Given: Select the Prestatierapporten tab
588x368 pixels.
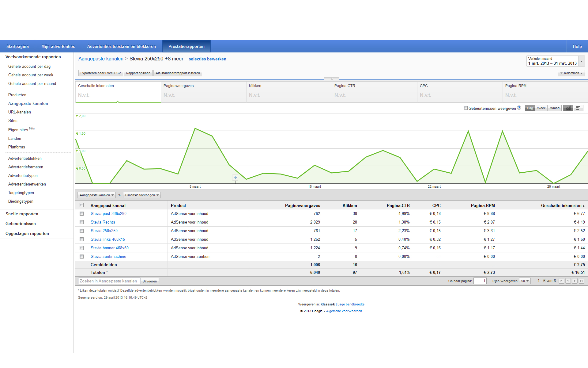Looking at the screenshot, I should click(x=187, y=46).
